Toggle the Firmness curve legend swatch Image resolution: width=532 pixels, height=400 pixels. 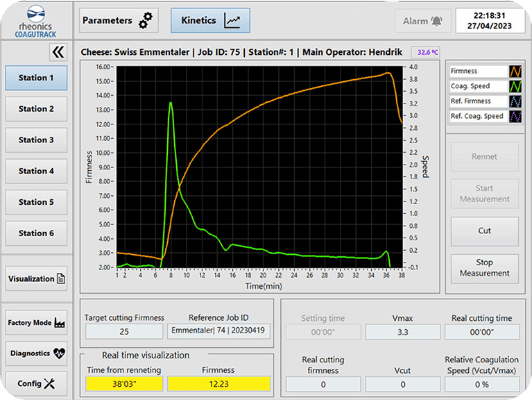tap(515, 72)
